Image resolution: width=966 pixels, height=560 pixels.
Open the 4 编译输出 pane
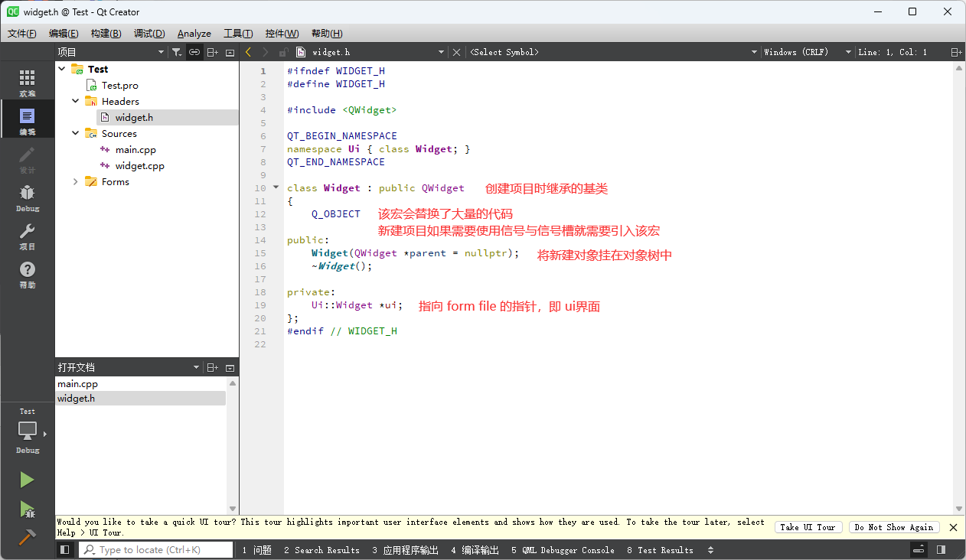[475, 550]
